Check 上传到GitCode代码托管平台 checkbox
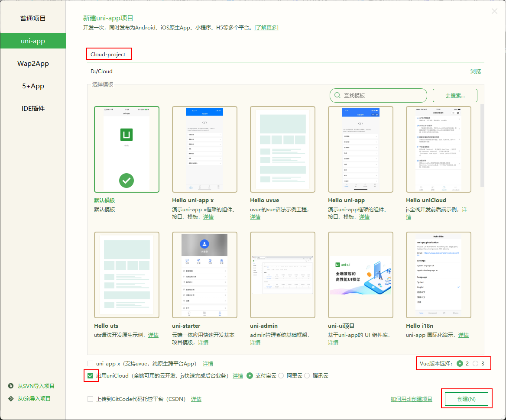506x420 pixels. pyautogui.click(x=91, y=399)
